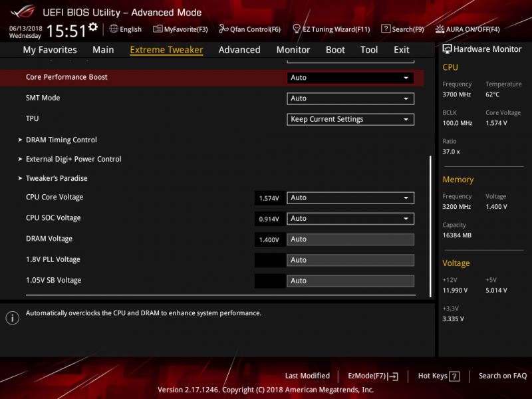Screen dimensions: 532x399
Task: Click the globe language icon
Action: click(114, 29)
